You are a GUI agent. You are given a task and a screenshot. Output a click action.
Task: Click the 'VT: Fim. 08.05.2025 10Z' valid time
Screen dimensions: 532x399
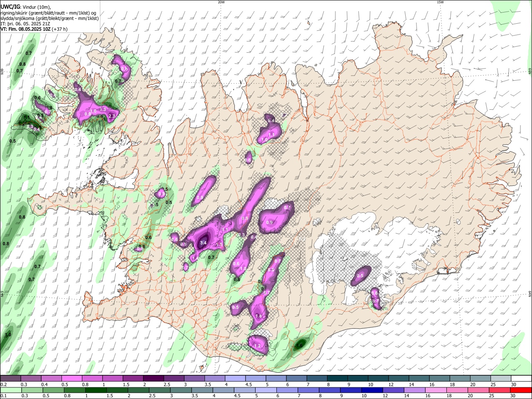pyautogui.click(x=25, y=29)
